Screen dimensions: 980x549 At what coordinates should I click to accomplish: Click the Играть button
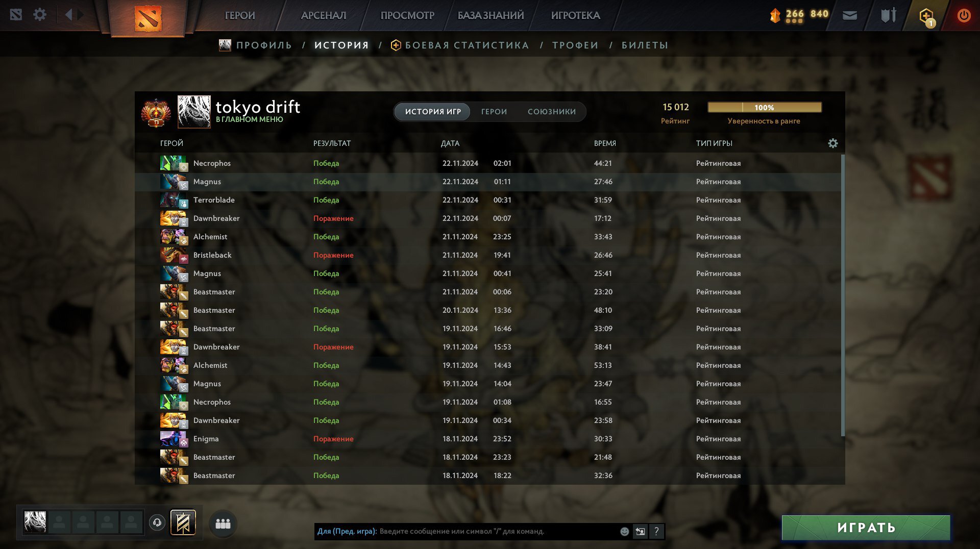click(x=866, y=528)
